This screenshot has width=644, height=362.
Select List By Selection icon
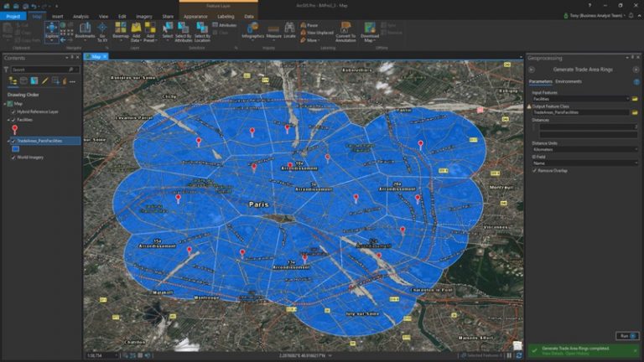point(34,80)
